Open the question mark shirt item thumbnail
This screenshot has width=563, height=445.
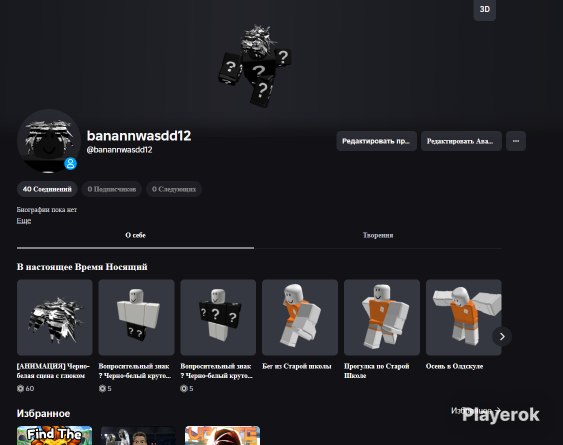[218, 317]
